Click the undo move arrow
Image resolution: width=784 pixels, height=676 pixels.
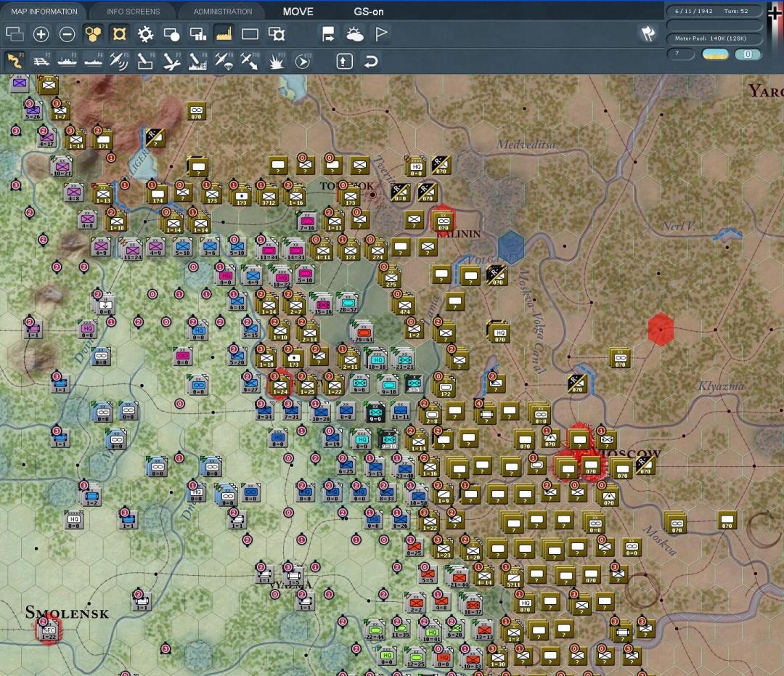[x=370, y=62]
